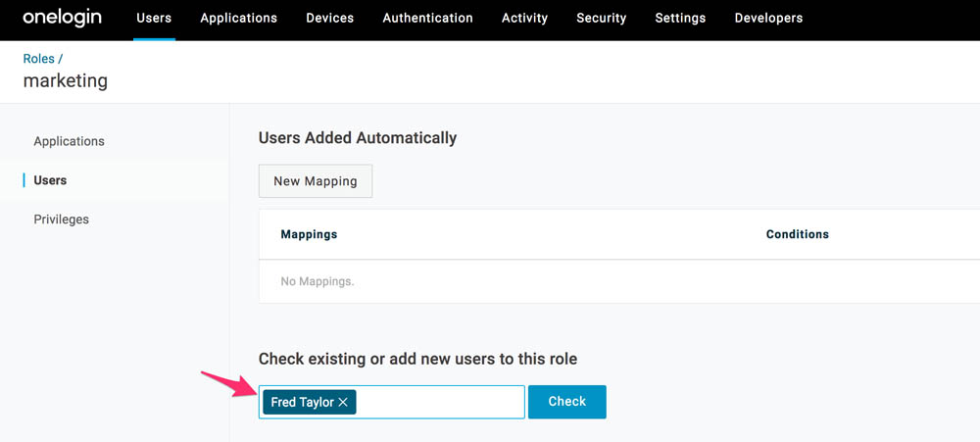Viewport: 980px width, 442px height.
Task: Open the Users top navigation menu
Action: 154,18
